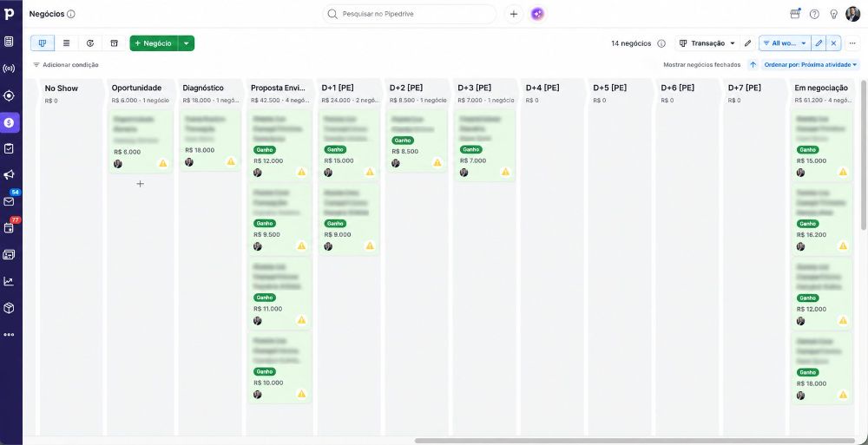Open the Projects clipboard sidebar icon
The height and width of the screenshot is (445, 868).
click(9, 148)
